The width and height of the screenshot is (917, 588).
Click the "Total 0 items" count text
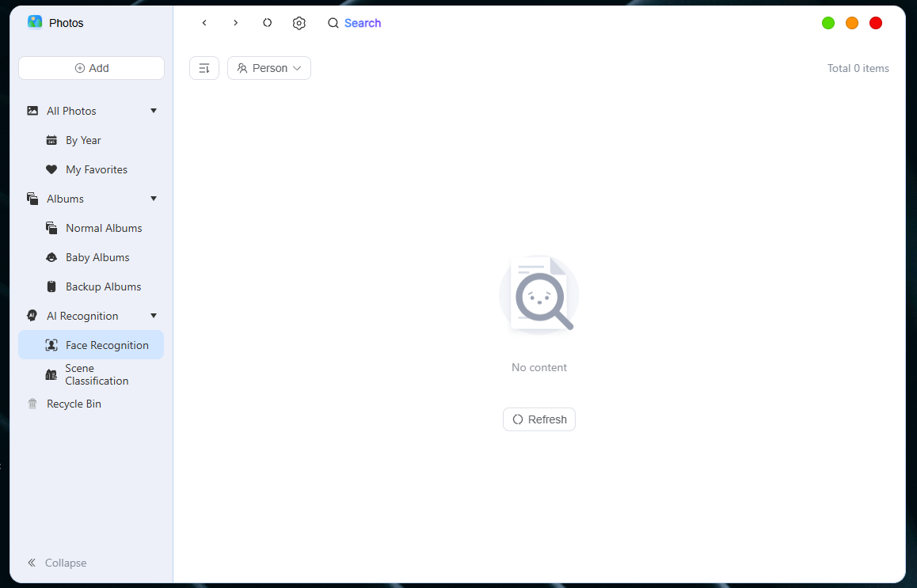858,68
